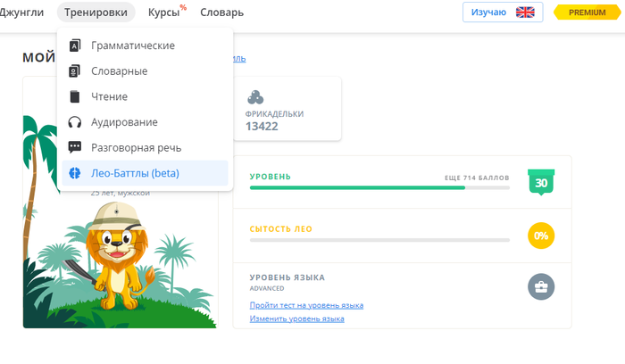Click the headphones listening icon
The height and width of the screenshot is (364, 625).
point(74,122)
